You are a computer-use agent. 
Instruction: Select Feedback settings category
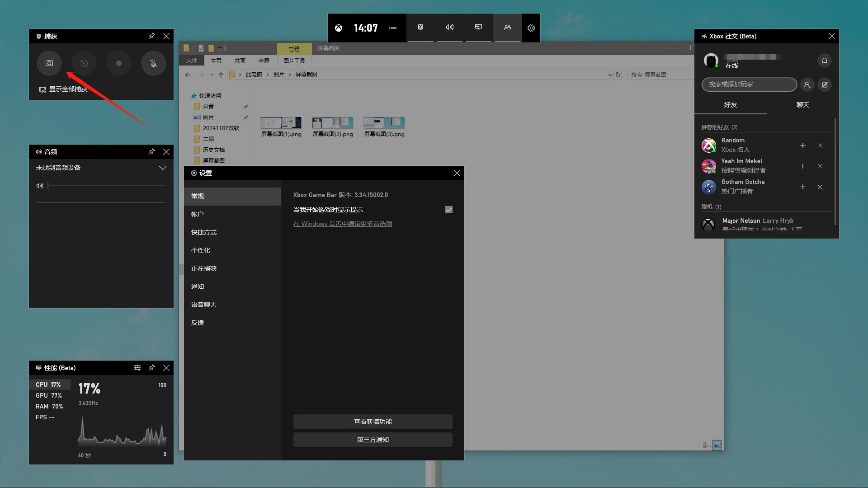233,323
